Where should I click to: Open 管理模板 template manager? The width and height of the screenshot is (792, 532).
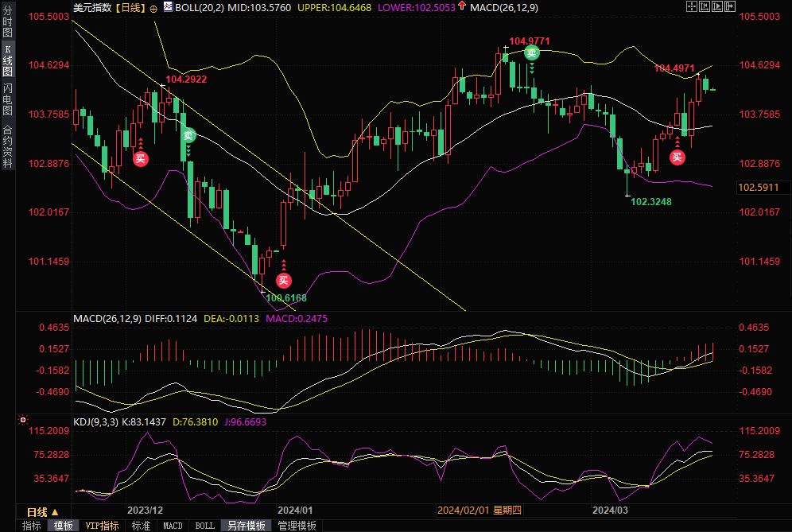[297, 526]
